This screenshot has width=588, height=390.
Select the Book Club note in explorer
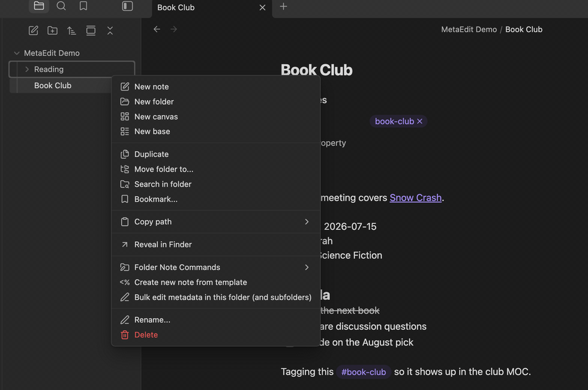point(61,85)
